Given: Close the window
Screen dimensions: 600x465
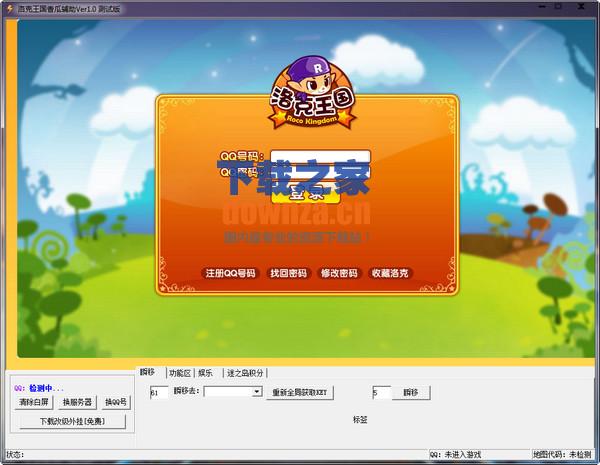Looking at the screenshot, I should coord(581,7).
